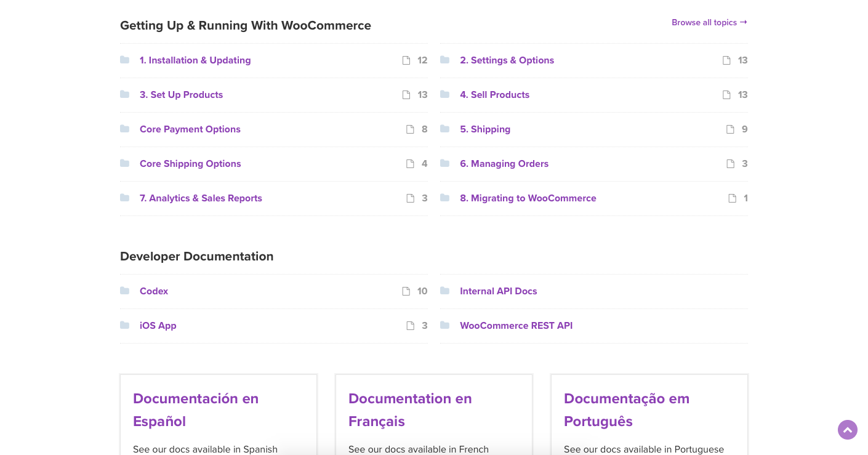868x455 pixels.
Task: Open Internal API Docs link
Action: coord(498,291)
